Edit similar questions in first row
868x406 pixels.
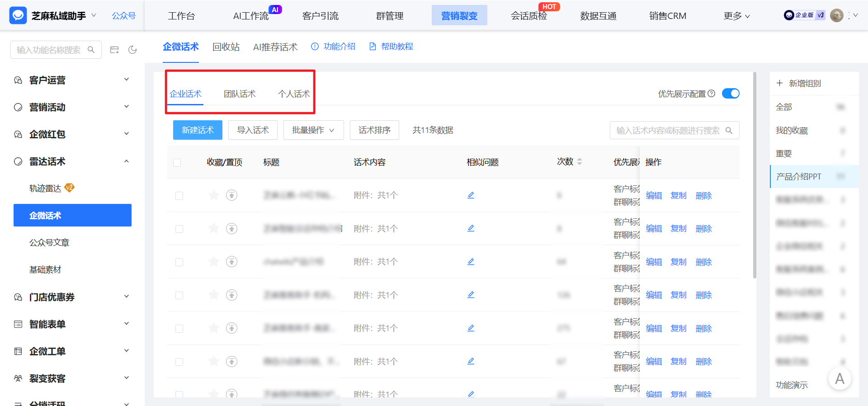pyautogui.click(x=471, y=195)
